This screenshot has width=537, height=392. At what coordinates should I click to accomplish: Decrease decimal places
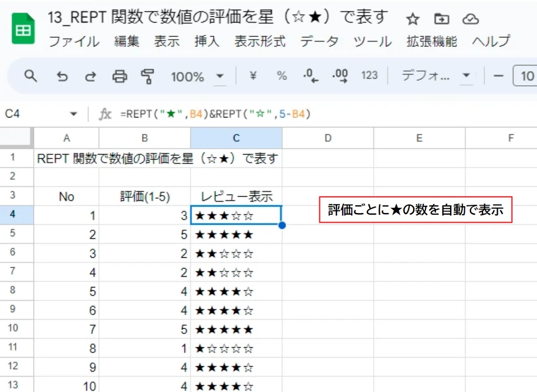[x=311, y=76]
